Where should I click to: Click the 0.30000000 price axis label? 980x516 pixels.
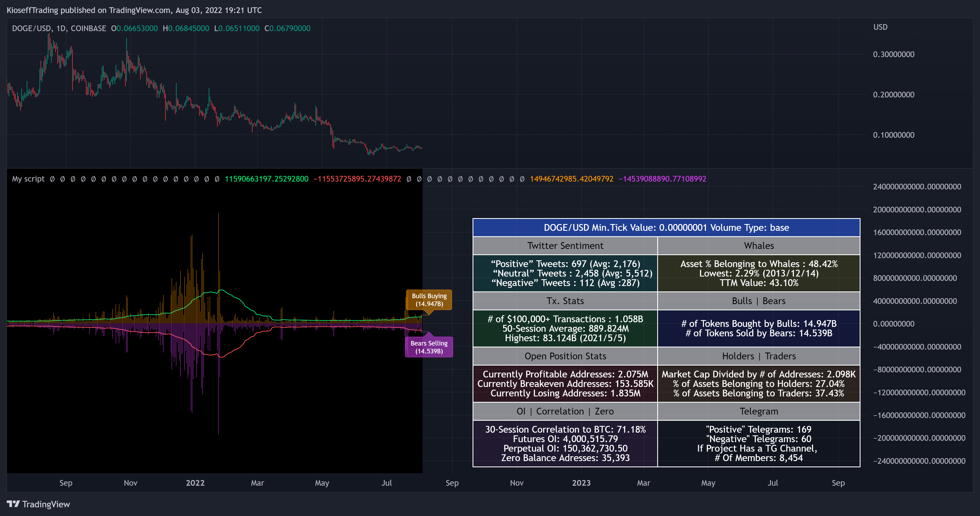(x=894, y=54)
